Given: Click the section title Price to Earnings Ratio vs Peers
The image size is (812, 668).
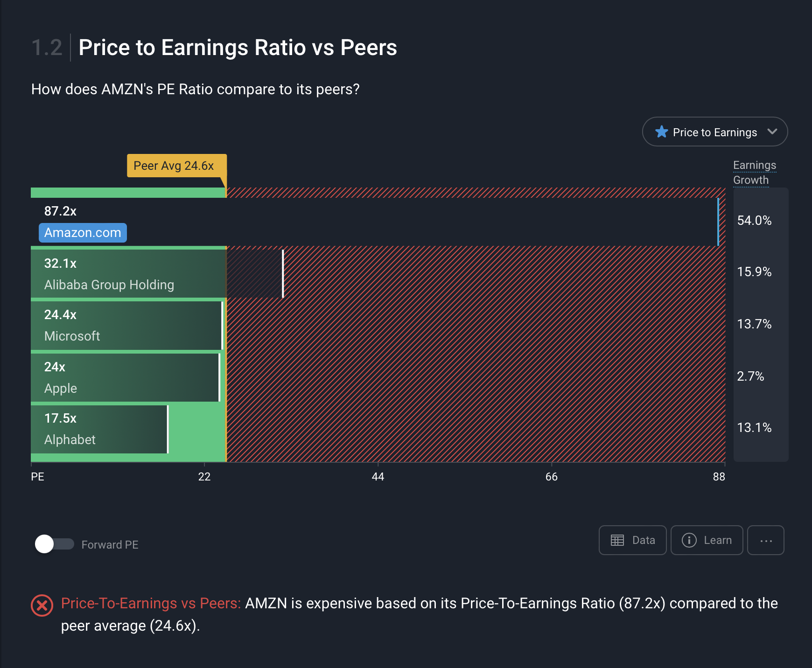Looking at the screenshot, I should click(x=238, y=47).
